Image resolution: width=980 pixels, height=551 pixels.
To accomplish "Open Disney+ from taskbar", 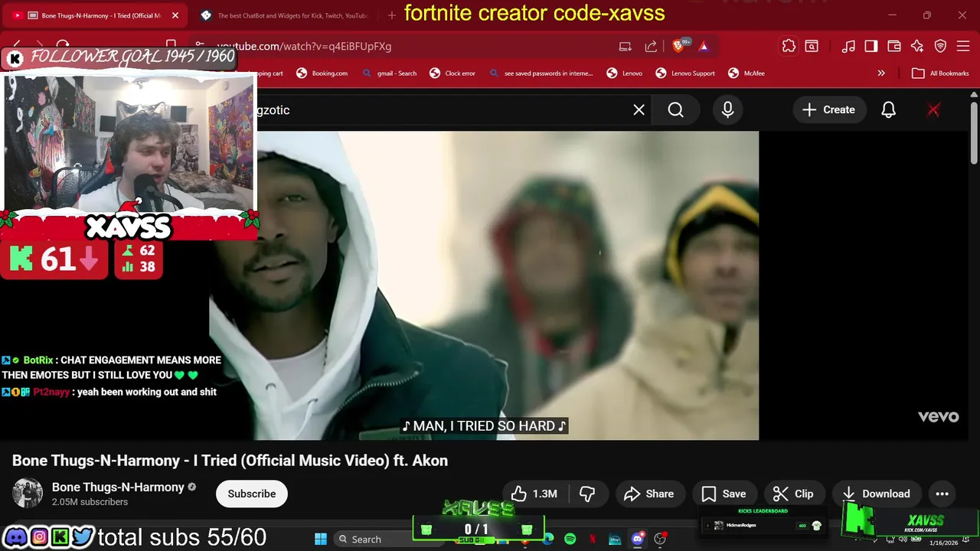I will pos(615,540).
